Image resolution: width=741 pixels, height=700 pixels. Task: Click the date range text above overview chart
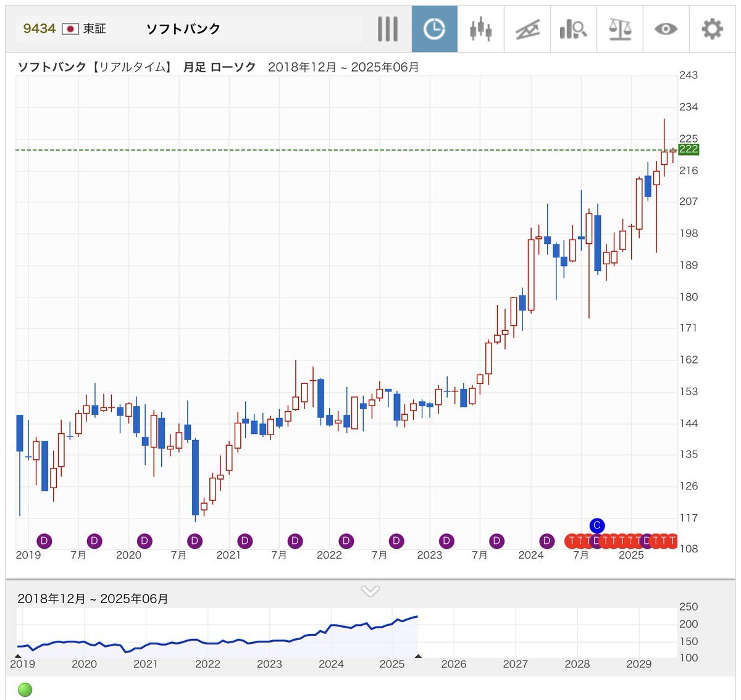click(x=93, y=599)
